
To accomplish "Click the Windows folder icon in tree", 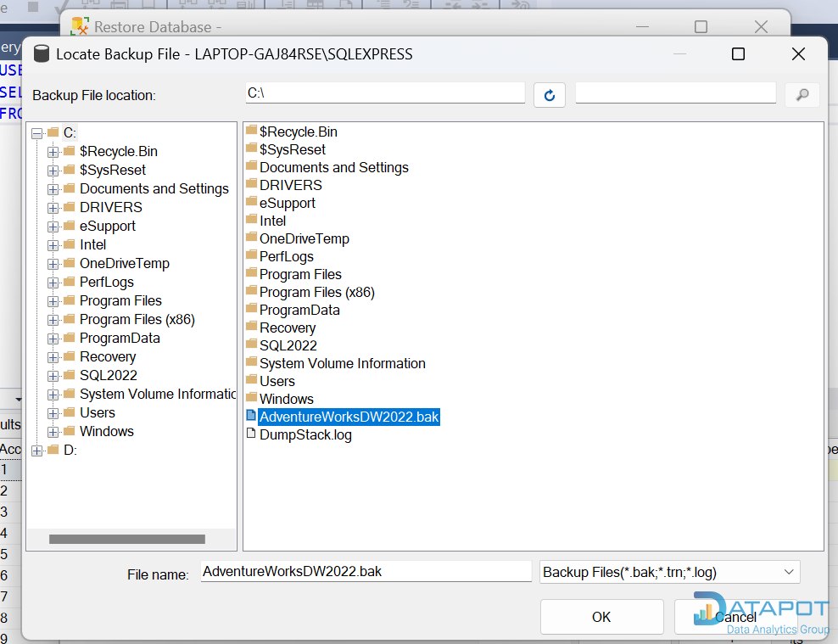I will 70,431.
